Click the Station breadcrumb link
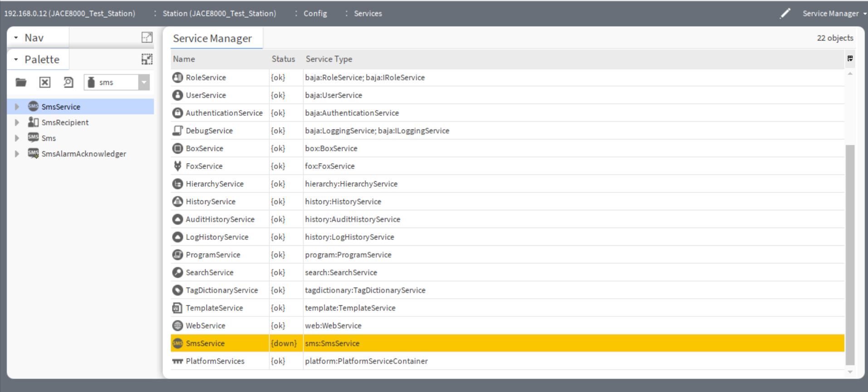Viewport: 868px width, 392px height. click(x=219, y=14)
